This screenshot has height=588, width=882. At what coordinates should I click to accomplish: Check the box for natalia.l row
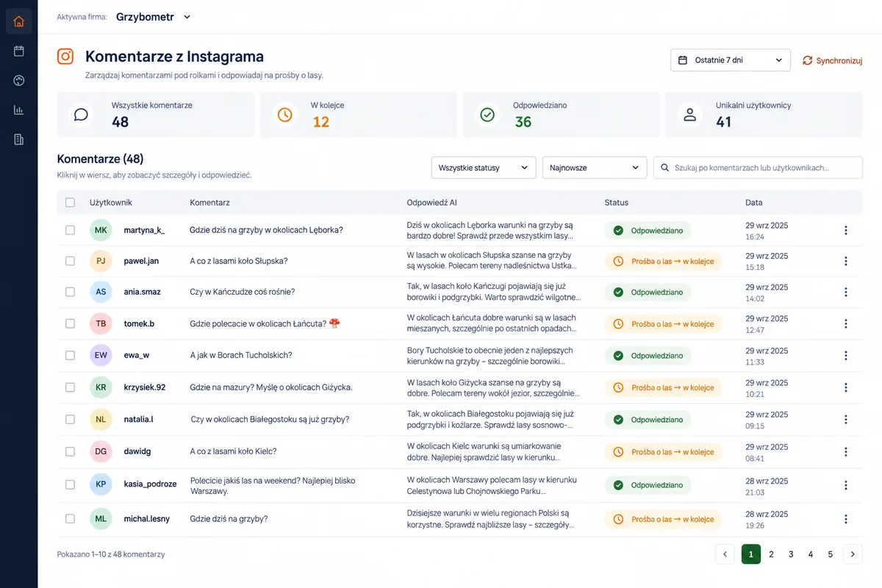[70, 420]
